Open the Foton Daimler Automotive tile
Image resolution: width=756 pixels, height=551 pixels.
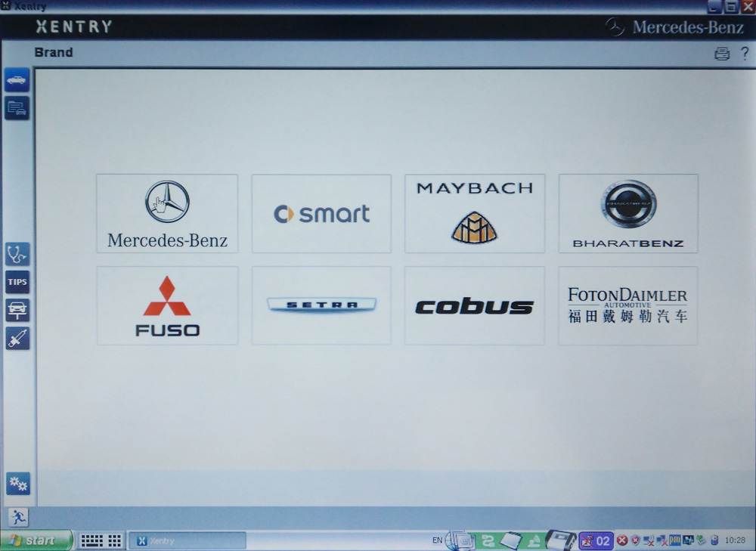[x=628, y=305]
